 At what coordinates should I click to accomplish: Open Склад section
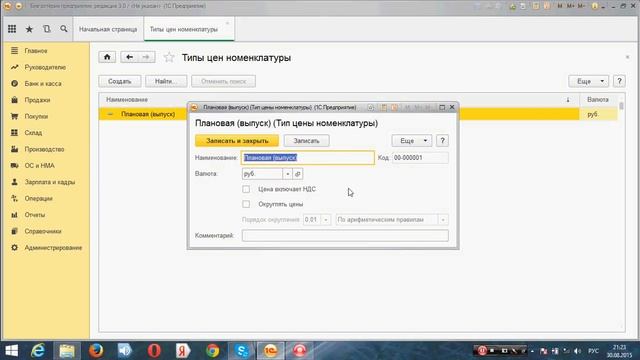[x=33, y=133]
